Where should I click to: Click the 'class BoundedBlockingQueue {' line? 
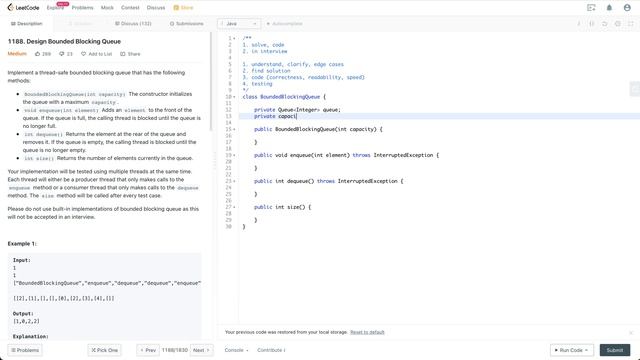284,97
